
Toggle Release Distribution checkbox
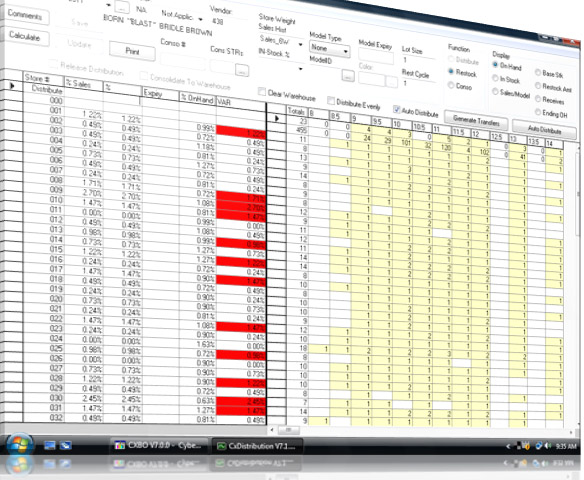click(x=54, y=65)
